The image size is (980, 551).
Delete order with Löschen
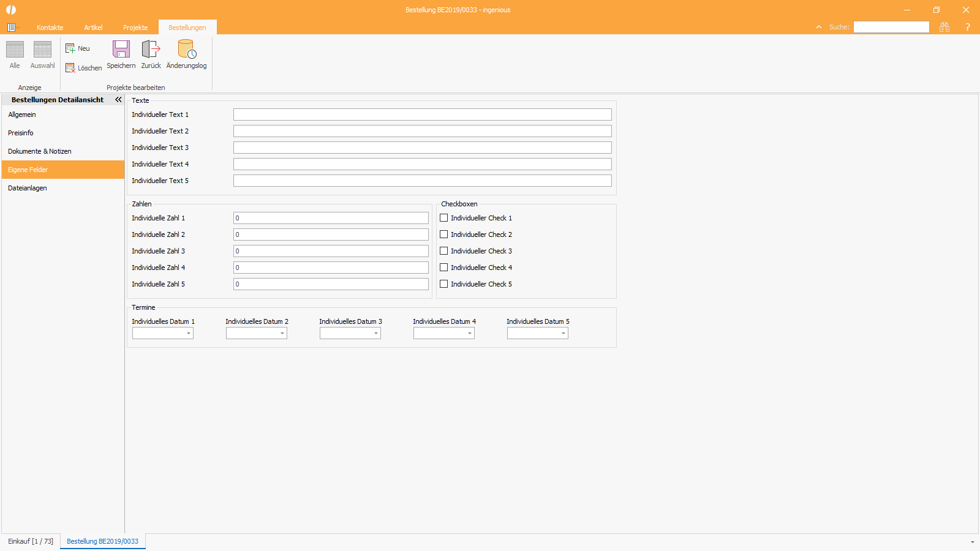pyautogui.click(x=83, y=68)
